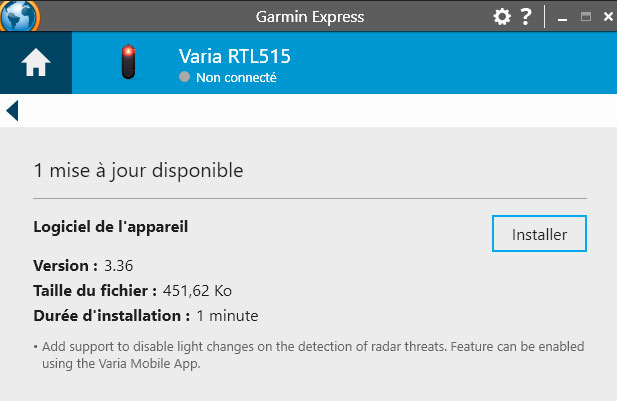Click the grey connection status dot

point(185,77)
